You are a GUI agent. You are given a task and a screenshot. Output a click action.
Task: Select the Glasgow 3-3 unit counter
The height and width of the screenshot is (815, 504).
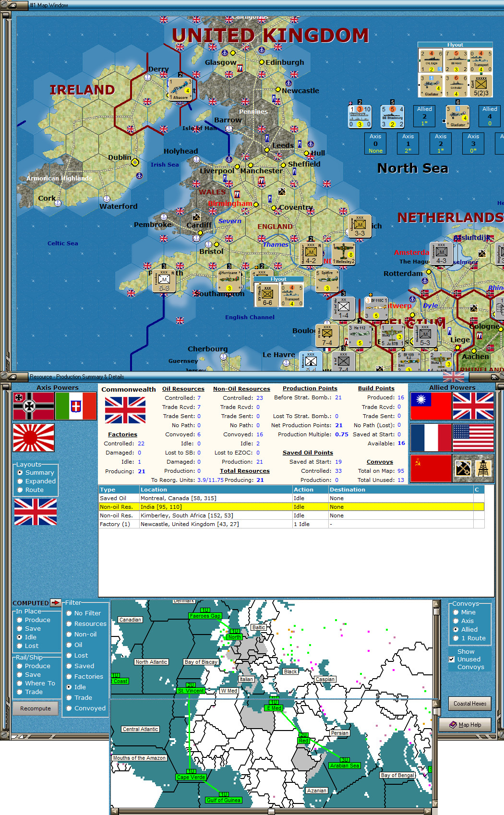360,227
